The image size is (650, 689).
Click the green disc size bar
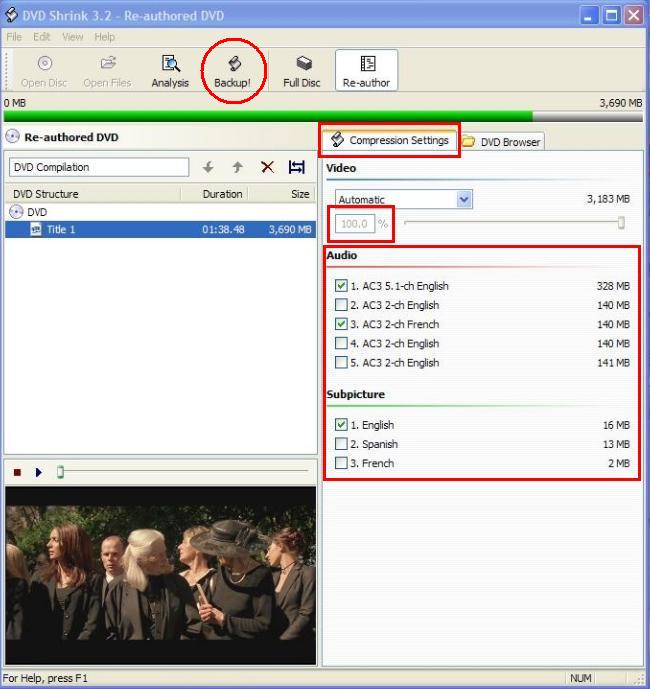tap(268, 116)
